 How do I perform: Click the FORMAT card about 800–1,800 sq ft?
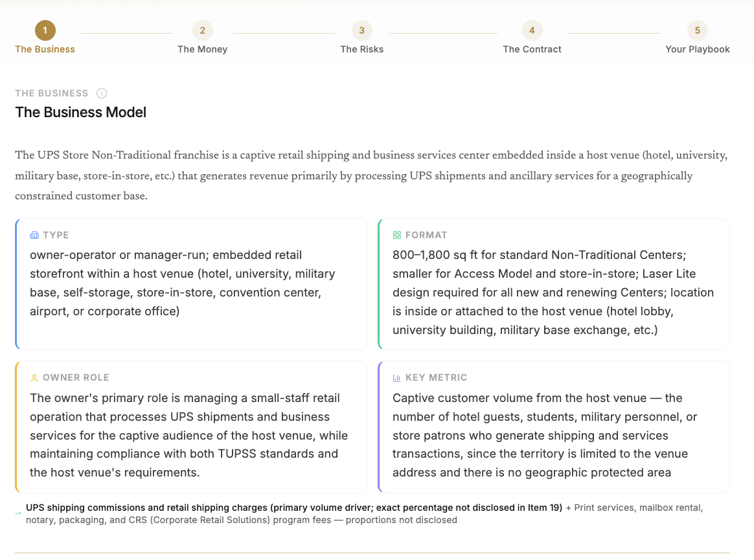tap(553, 284)
